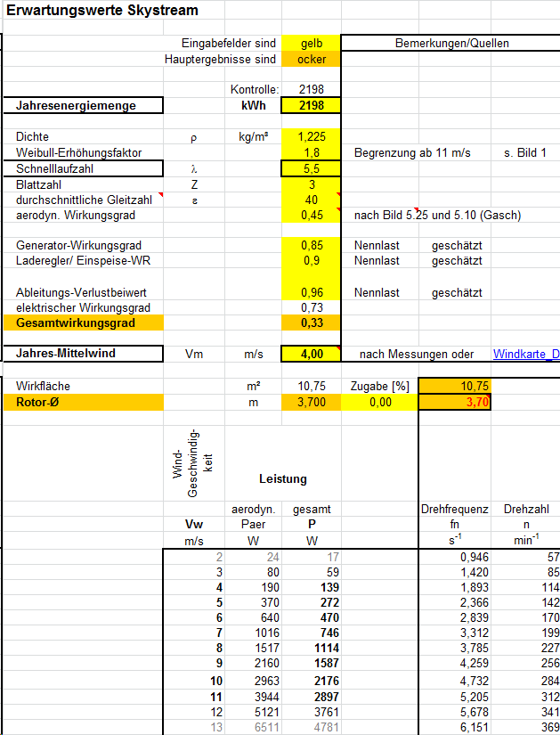Click the durchschnittliche Gleitzahl value 40
Viewport: 560px width, 735px height.
click(x=310, y=200)
